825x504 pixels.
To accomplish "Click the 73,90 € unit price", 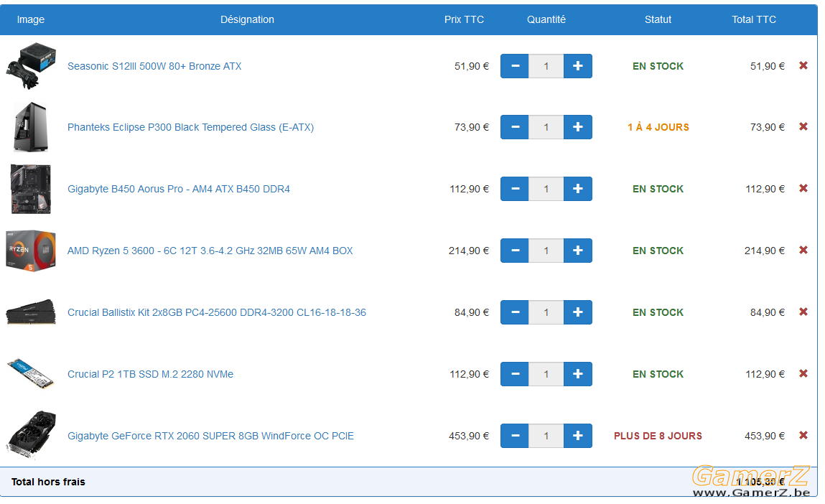I will point(472,127).
